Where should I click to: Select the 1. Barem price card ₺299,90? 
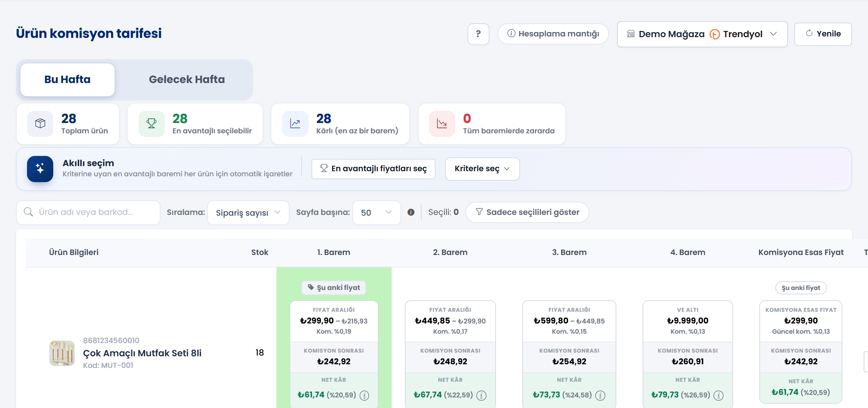click(334, 353)
